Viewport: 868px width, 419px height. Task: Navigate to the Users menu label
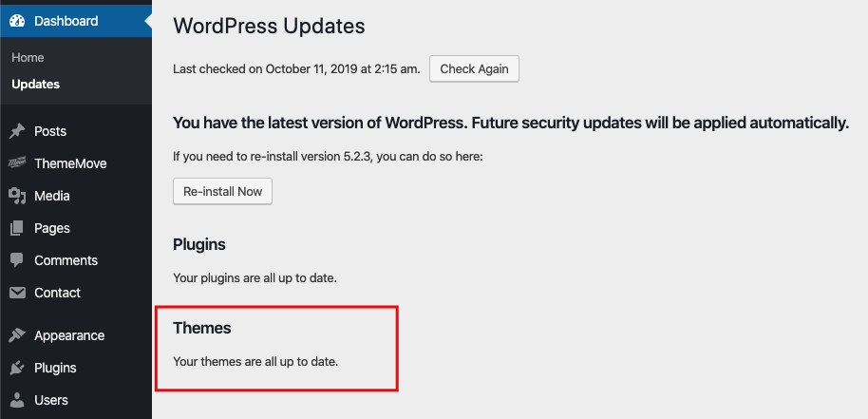click(x=52, y=400)
